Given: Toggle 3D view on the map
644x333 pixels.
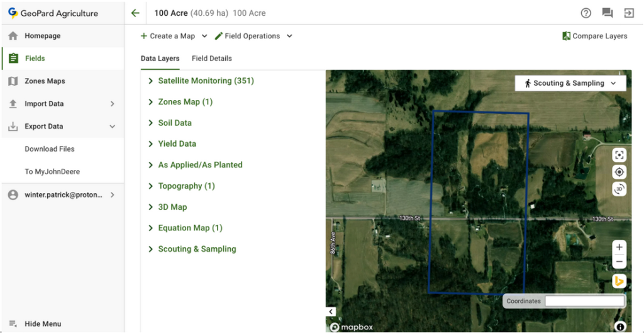Looking at the screenshot, I should tap(619, 189).
